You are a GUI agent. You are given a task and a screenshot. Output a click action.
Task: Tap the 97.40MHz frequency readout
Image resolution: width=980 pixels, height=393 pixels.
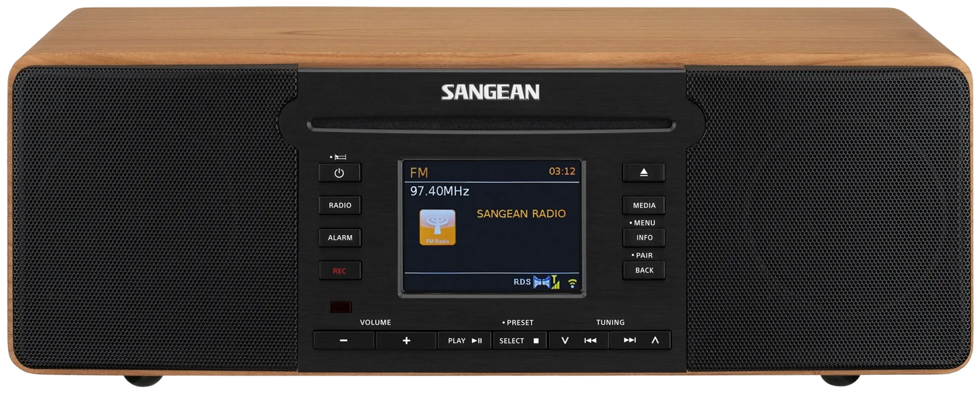pos(439,191)
